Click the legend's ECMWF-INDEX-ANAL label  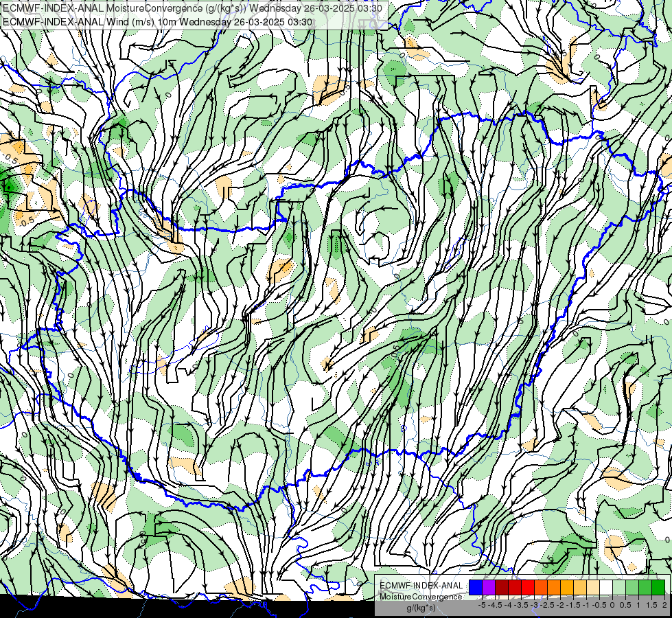[421, 586]
